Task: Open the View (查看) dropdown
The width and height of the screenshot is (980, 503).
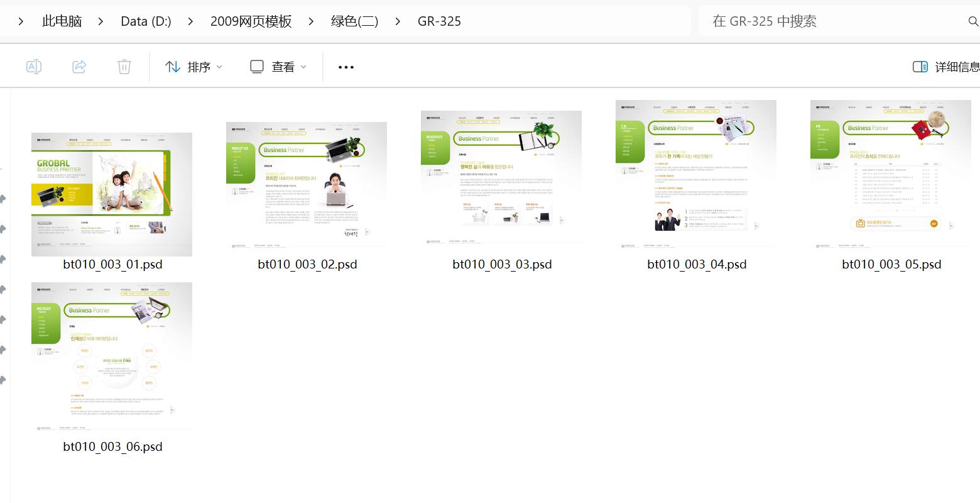Action: [x=278, y=67]
